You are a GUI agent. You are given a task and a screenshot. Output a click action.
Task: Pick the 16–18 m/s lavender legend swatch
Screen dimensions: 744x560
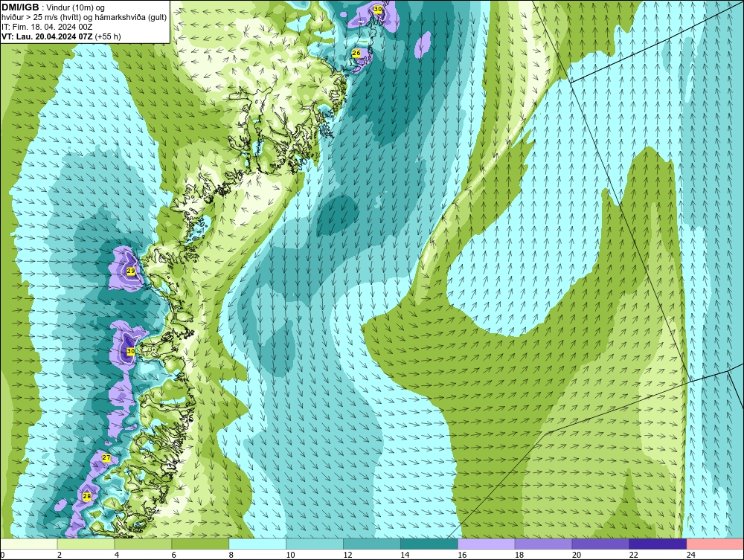[487, 544]
